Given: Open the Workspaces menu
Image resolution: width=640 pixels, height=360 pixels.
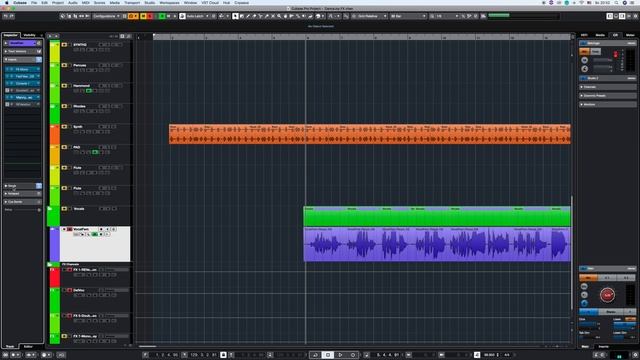Looking at the screenshot, I should pos(169,2).
